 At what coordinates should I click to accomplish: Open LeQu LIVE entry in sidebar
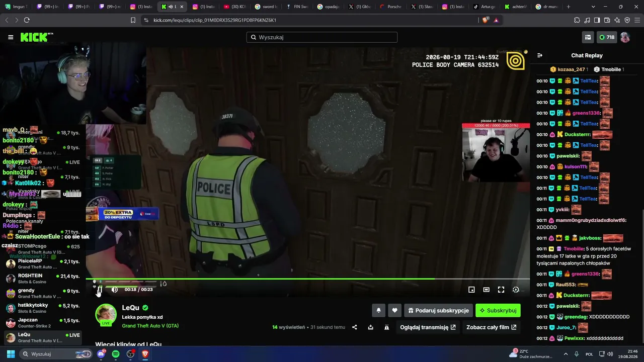[42, 337]
